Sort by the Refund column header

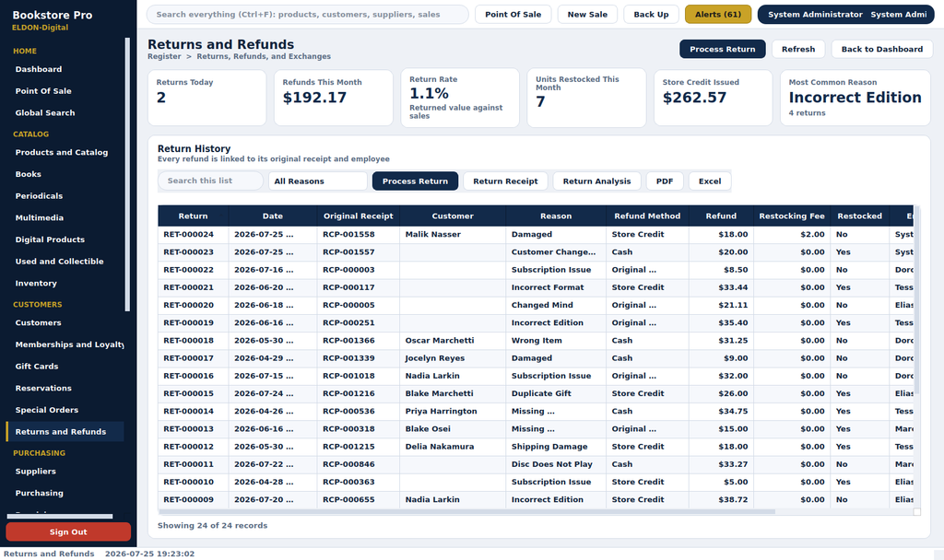coord(721,216)
